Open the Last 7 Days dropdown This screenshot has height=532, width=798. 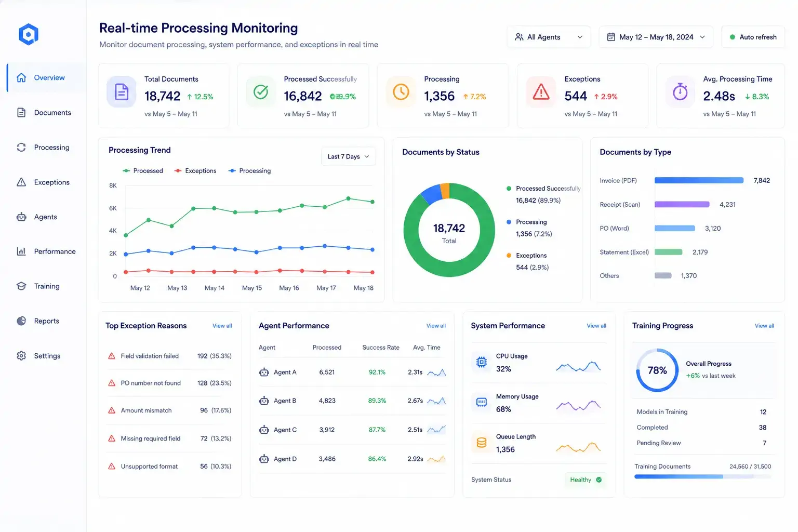[348, 156]
